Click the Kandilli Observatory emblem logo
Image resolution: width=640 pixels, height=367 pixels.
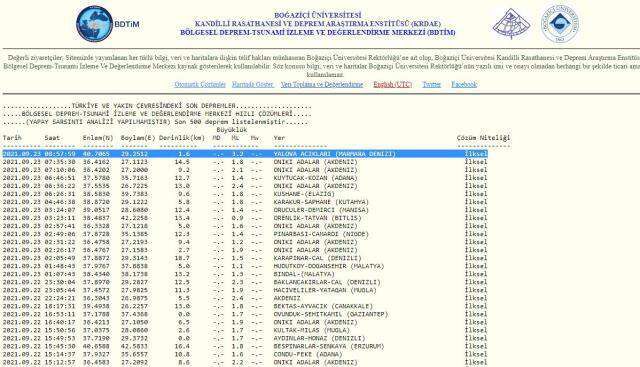pos(511,24)
